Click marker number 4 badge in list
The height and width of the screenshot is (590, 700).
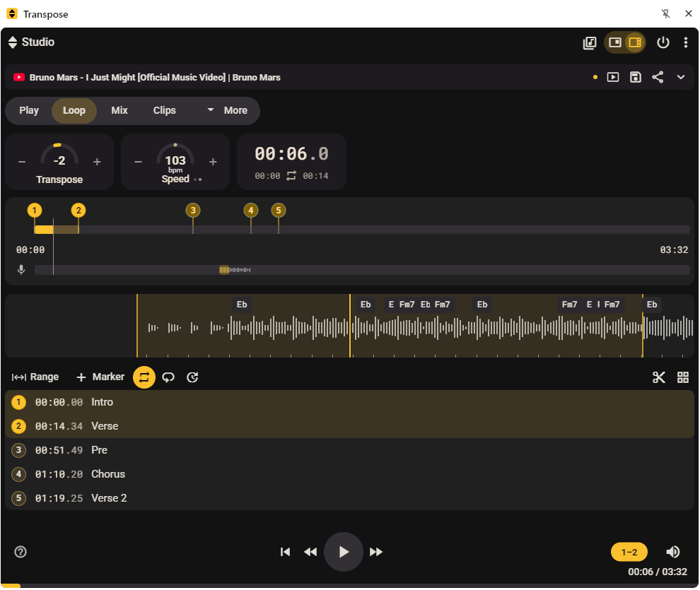[18, 474]
